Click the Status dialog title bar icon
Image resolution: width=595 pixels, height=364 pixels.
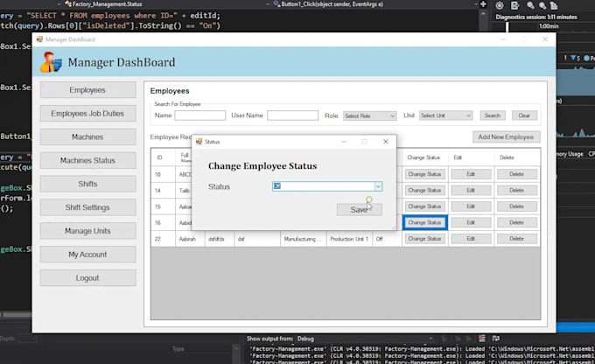pos(199,141)
